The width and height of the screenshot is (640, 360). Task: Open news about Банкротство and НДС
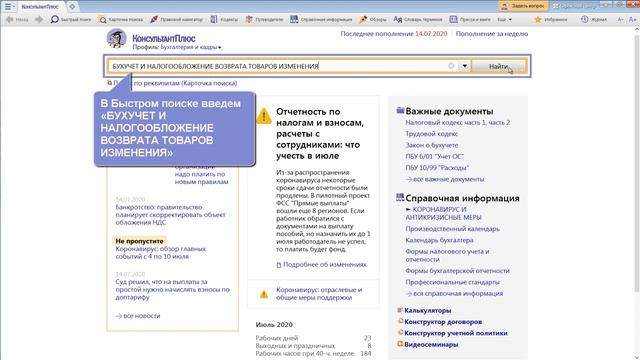[170, 215]
